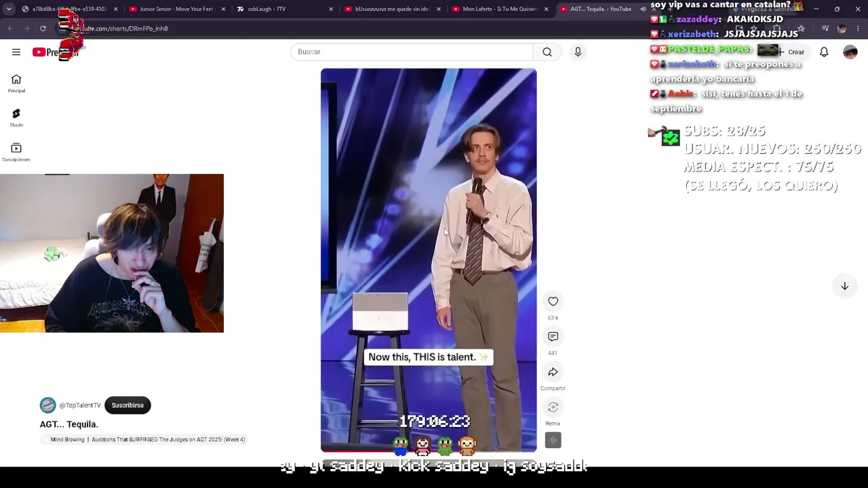Open the TopTalentTV channel avatar

tap(47, 405)
